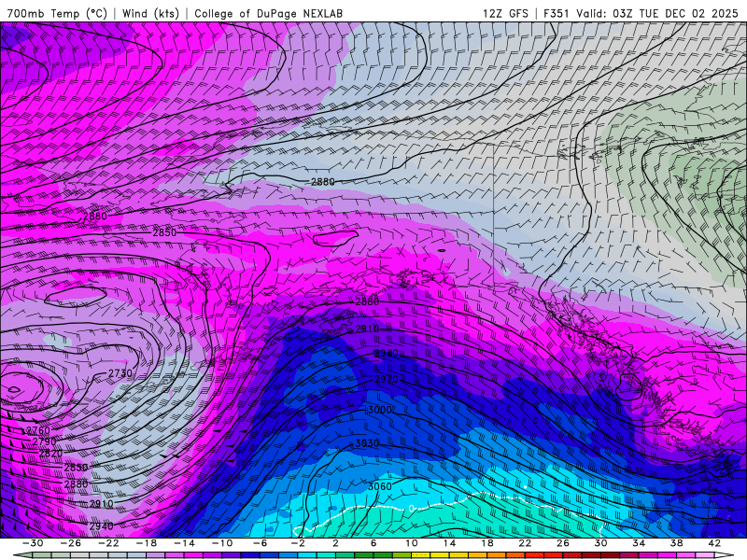Image resolution: width=747 pixels, height=560 pixels.
Task: Click the "12Z GFS" model run label
Action: pyautogui.click(x=505, y=13)
